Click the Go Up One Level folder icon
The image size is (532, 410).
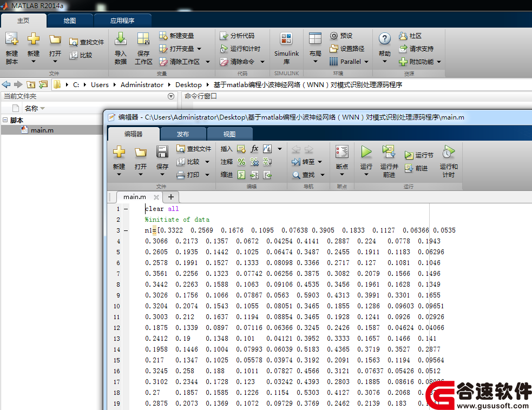point(31,84)
